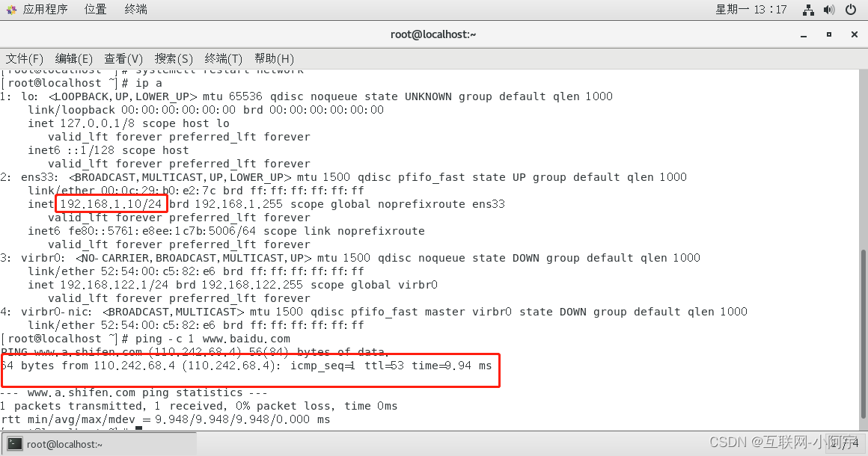Viewport: 868px width, 456px height.
Task: Click the workspace switcher 1/4 indicator
Action: pos(845,443)
